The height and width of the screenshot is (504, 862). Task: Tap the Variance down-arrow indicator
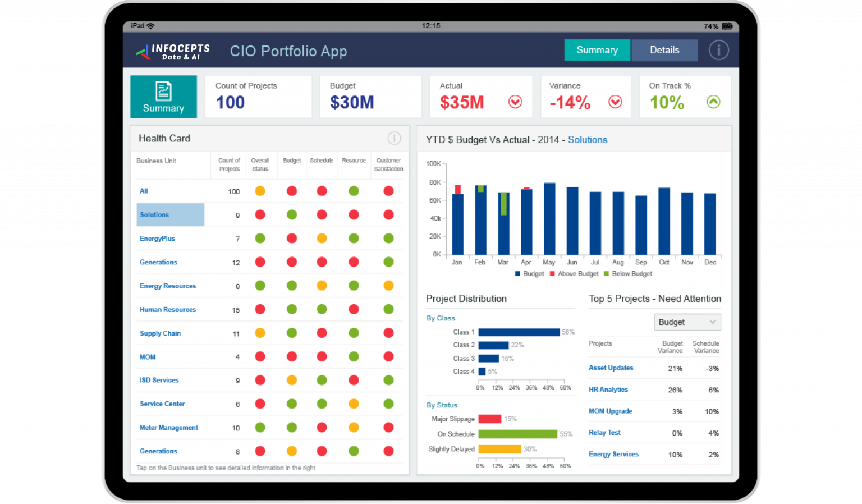click(615, 102)
